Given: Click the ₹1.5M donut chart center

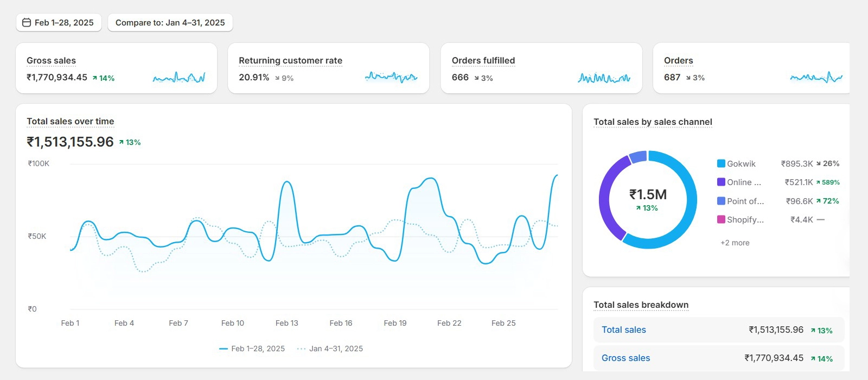Looking at the screenshot, I should click(648, 199).
